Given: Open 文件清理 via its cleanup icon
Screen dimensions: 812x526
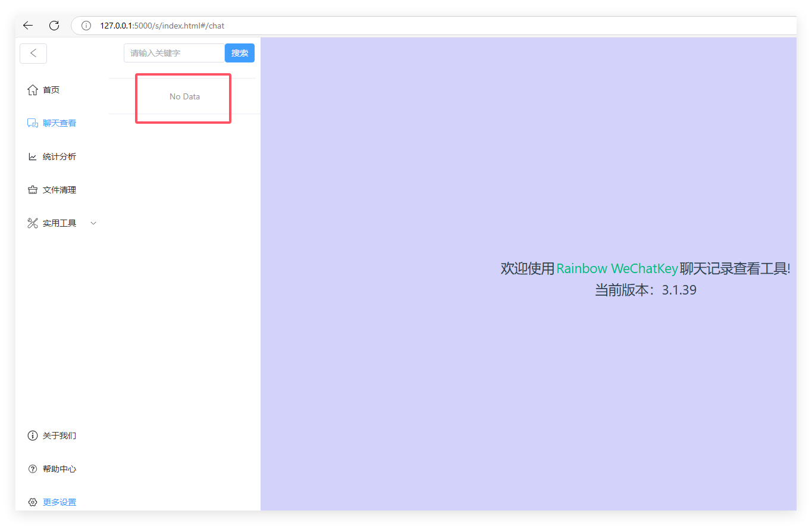Looking at the screenshot, I should pos(33,190).
